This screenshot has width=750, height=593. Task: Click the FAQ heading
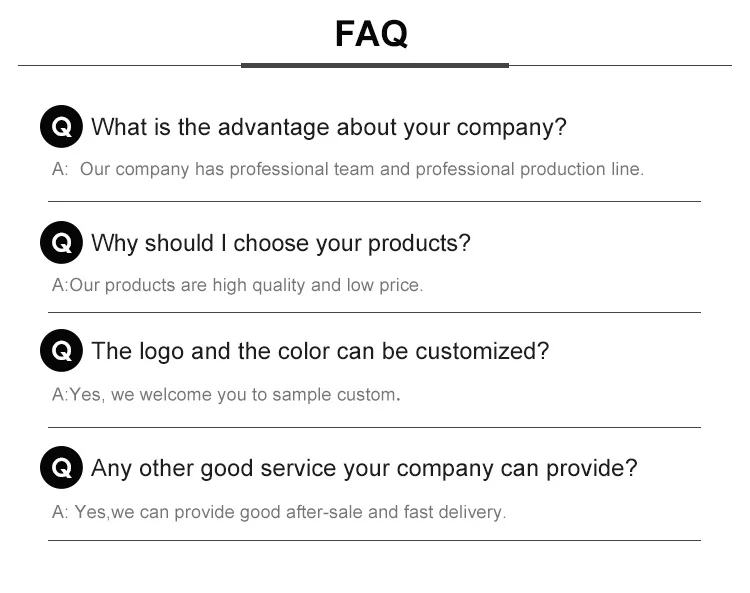(371, 34)
